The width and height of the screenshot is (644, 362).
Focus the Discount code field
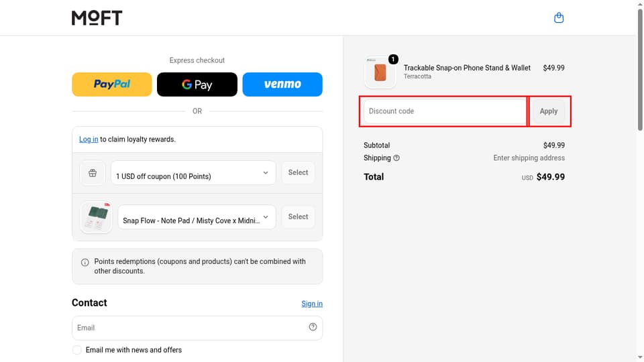(445, 111)
